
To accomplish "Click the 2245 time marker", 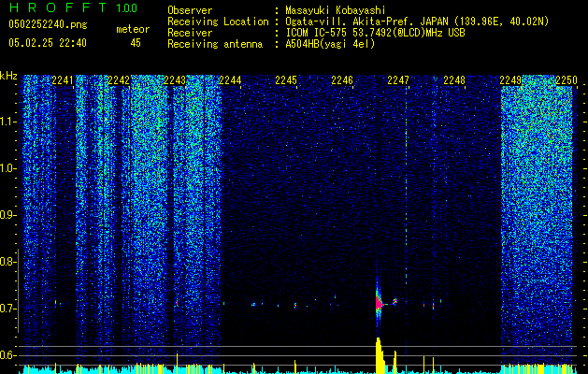I will point(286,80).
